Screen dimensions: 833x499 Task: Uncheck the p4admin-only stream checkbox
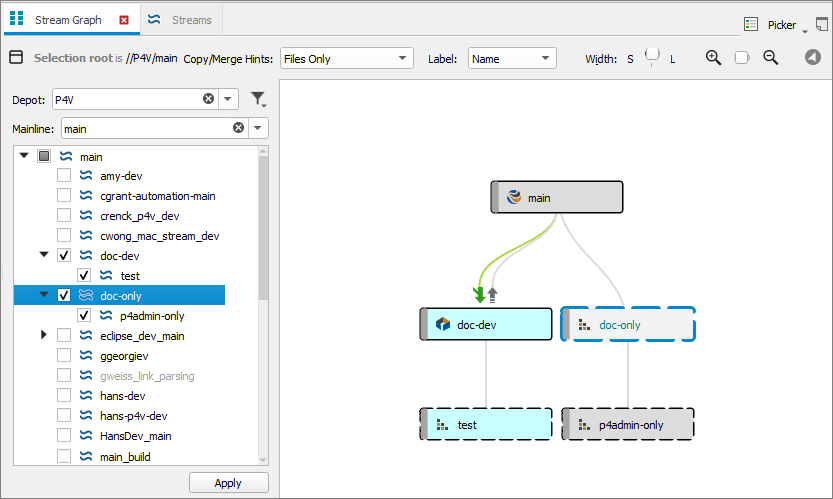[84, 316]
